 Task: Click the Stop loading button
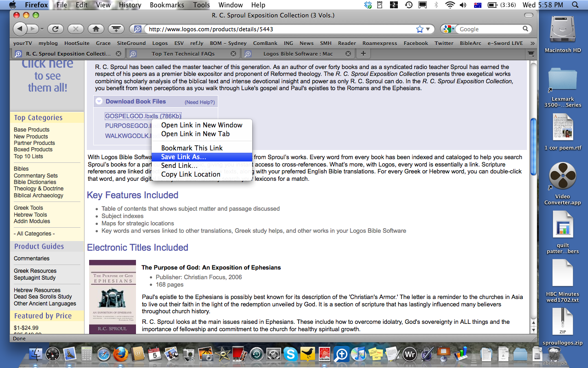(75, 29)
